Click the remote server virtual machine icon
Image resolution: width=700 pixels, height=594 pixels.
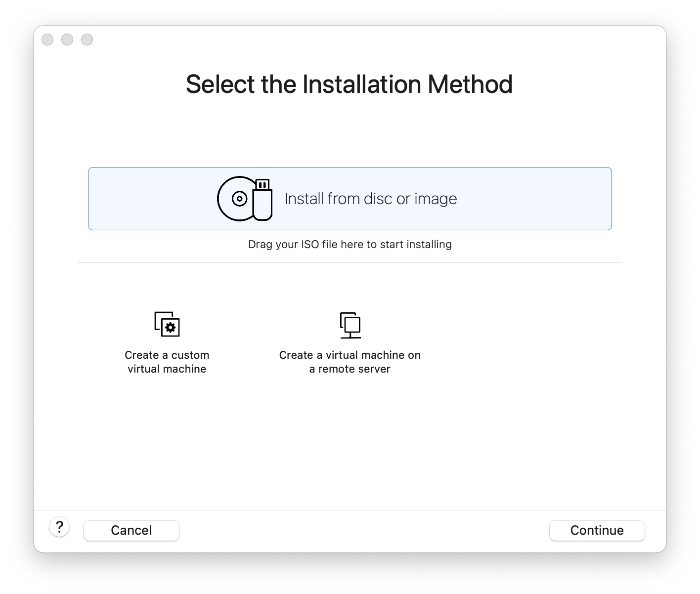pos(350,325)
